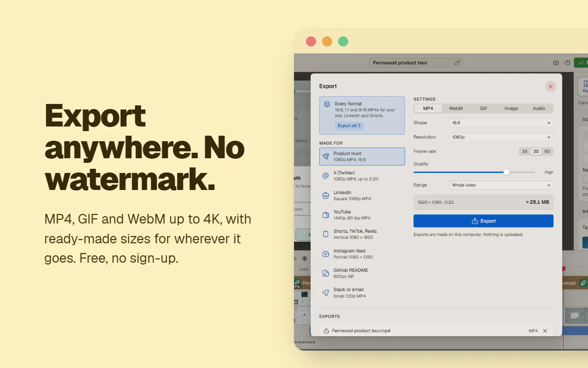Click the snowflake icon above the timeline

click(x=304, y=259)
